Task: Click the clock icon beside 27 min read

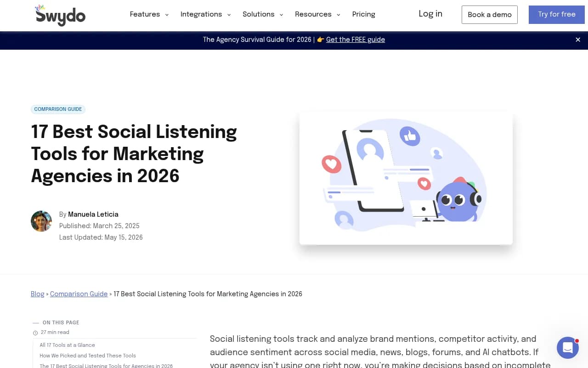Action: [x=35, y=333]
